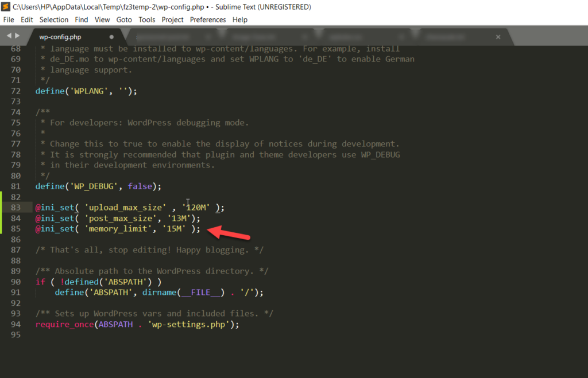Open the File menu
588x378 pixels.
tap(9, 20)
